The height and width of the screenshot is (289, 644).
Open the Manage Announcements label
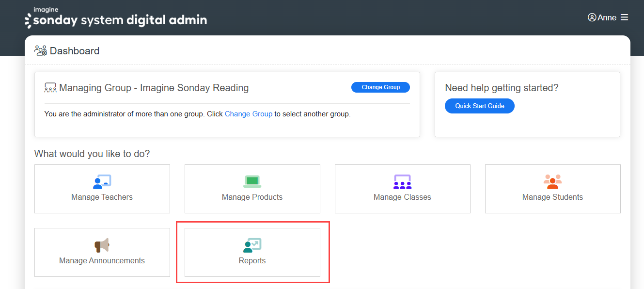click(102, 260)
